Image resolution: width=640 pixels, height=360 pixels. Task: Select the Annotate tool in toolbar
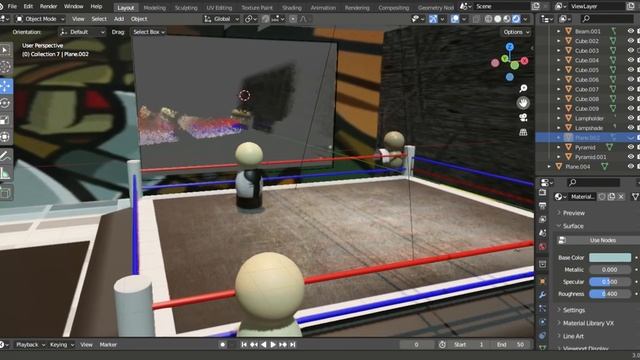point(5,156)
